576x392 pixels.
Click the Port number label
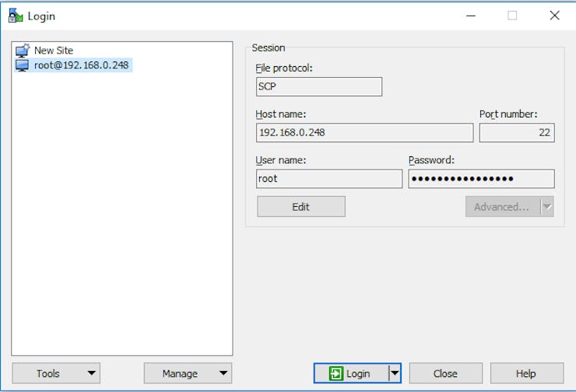pos(508,114)
